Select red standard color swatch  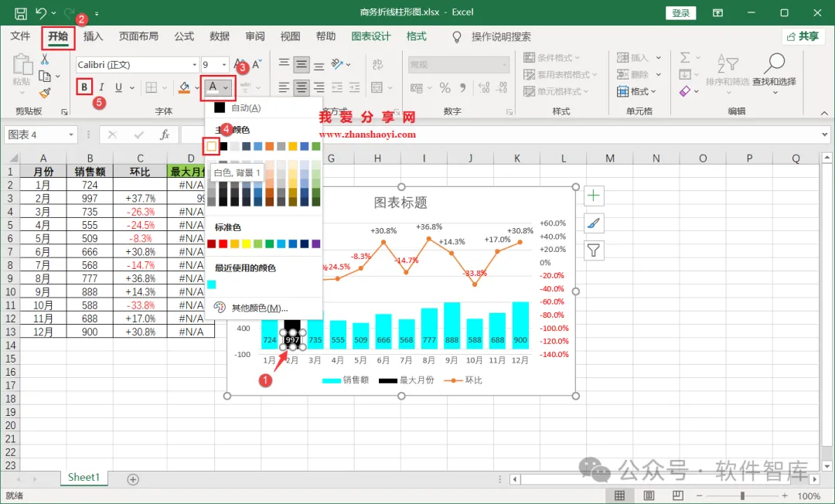click(223, 243)
